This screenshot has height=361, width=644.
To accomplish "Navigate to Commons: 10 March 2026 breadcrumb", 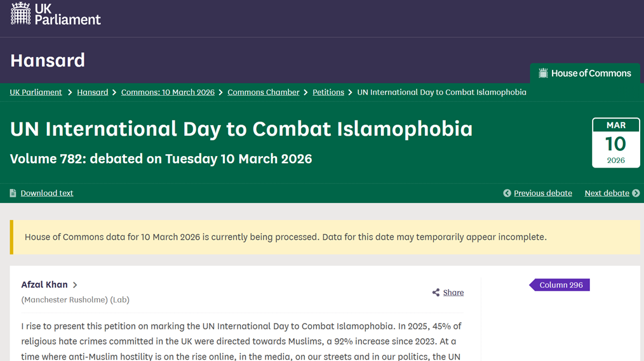I will [168, 92].
